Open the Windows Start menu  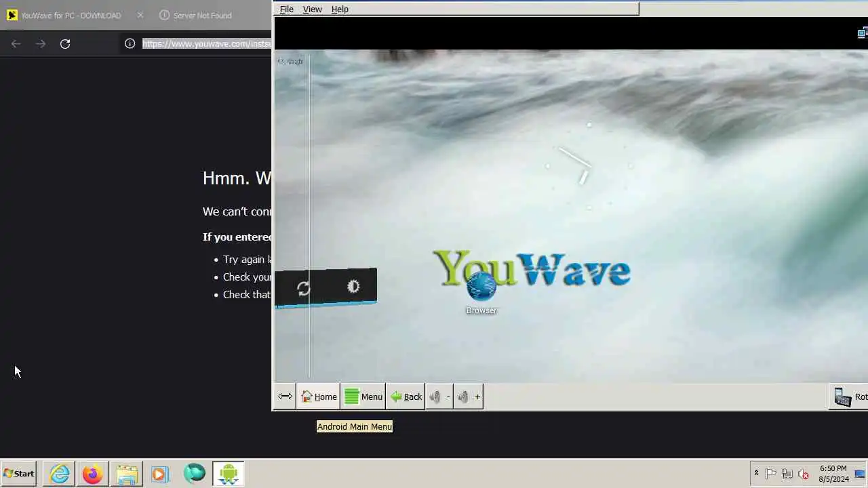tap(19, 474)
